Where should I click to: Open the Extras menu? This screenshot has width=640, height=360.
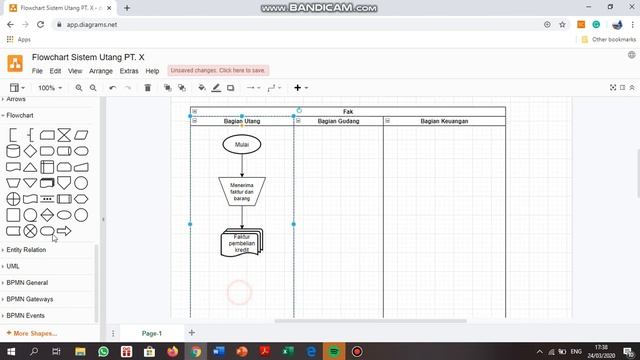(129, 71)
